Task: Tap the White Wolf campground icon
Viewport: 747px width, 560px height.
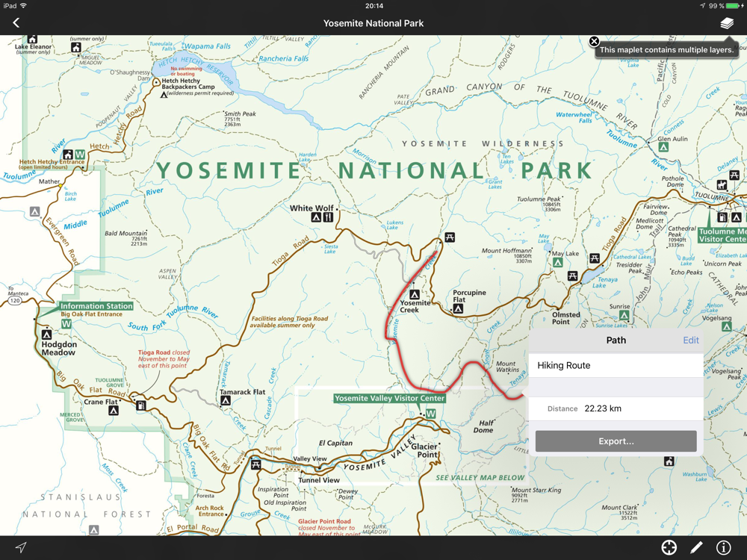Action: (x=316, y=217)
